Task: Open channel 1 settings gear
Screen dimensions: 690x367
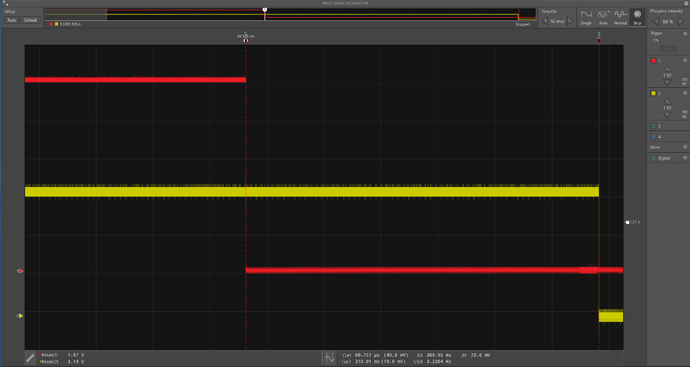Action: (x=685, y=61)
